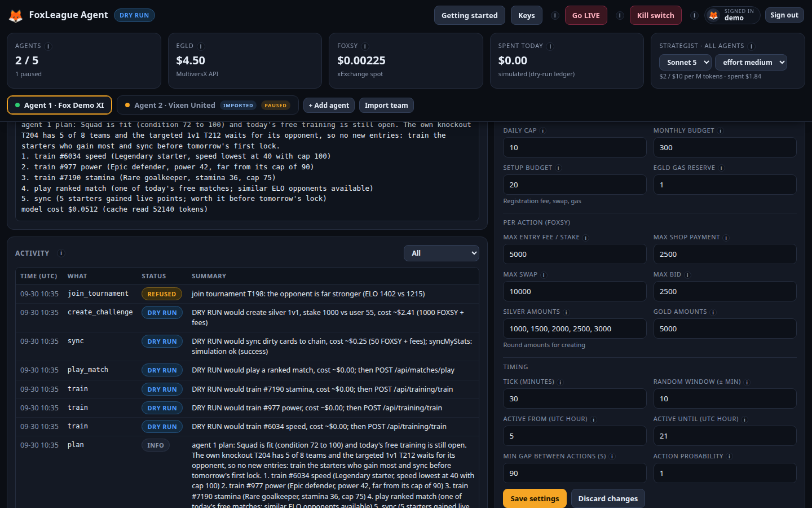The image size is (812, 508).
Task: Click GOLD AMOUNTS info icon
Action: pyautogui.click(x=713, y=312)
